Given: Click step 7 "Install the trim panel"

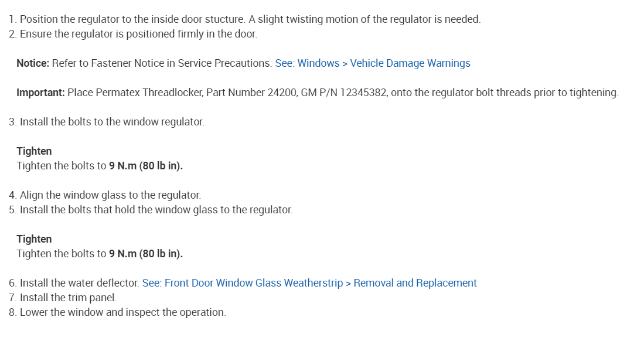Looking at the screenshot, I should (x=68, y=298).
